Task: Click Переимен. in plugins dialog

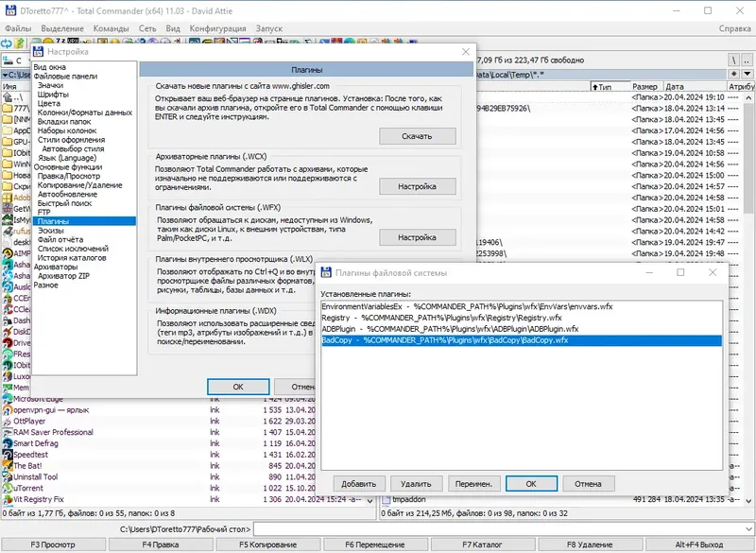Action: click(473, 484)
